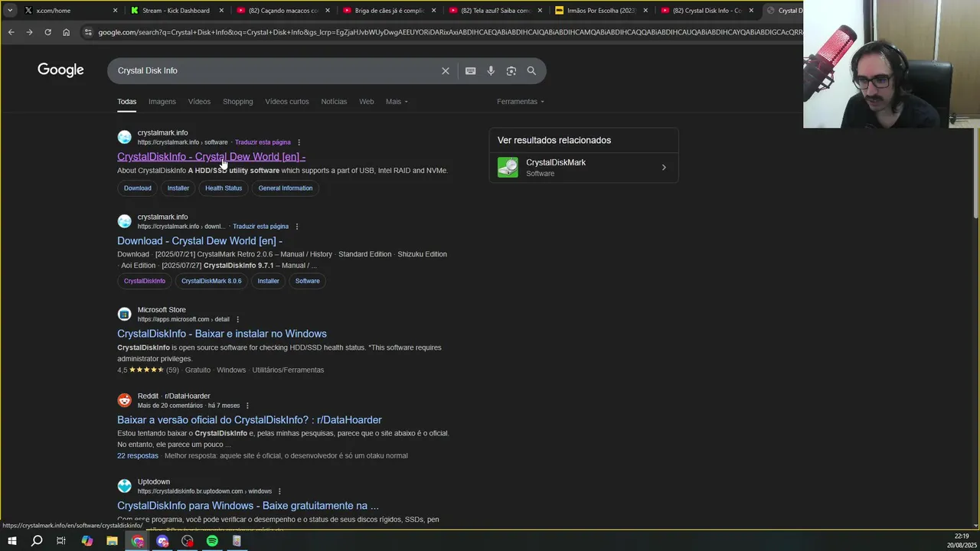View site information next to the URL
The width and height of the screenshot is (980, 551).
point(88,32)
